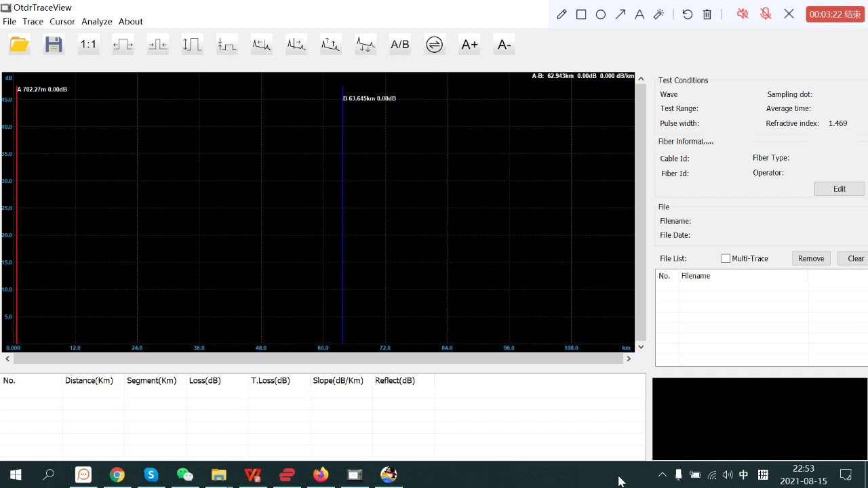Shift the trace left with the left-arrow waveform icon
The width and height of the screenshot is (868, 488).
point(262,45)
